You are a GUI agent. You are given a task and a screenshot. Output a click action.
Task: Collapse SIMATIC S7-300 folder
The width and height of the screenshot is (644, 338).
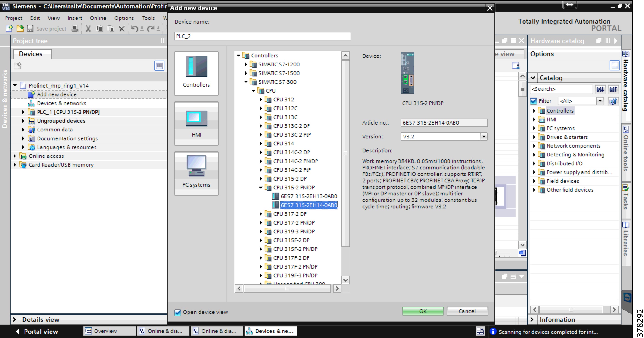[246, 82]
